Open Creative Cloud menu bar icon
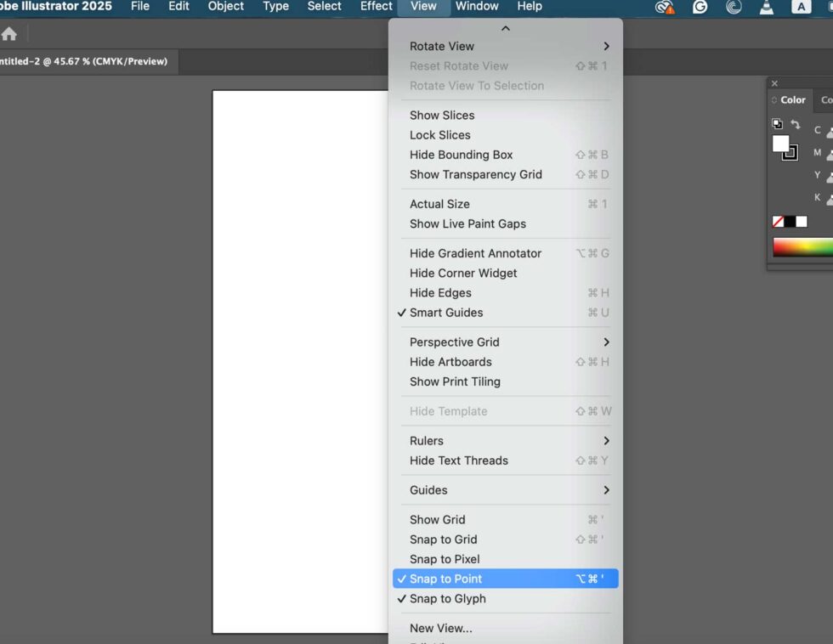 tap(664, 7)
